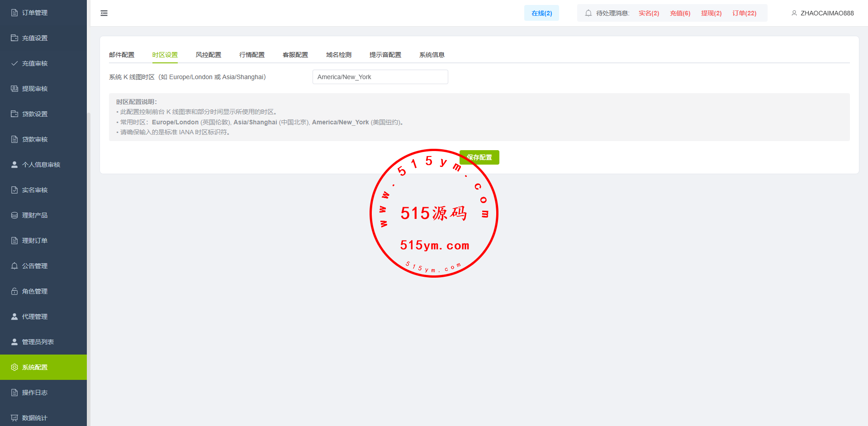
Task: Click the hamburger menu collapse icon
Action: click(104, 13)
